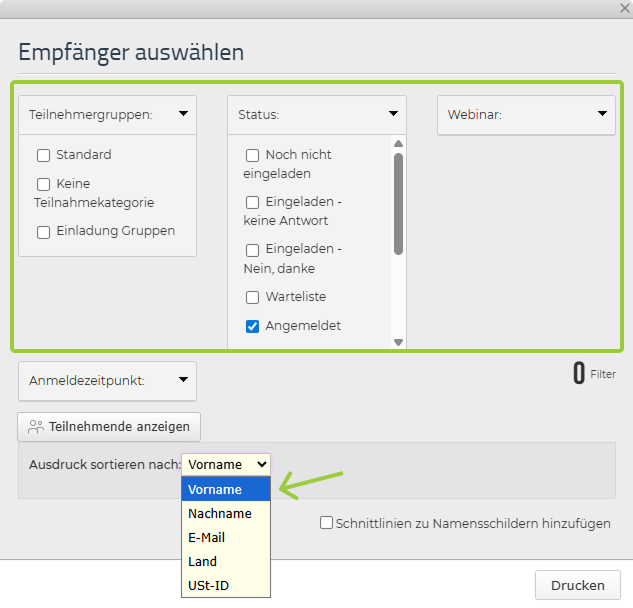
Task: Select E-Mail sorting option
Action: pyautogui.click(x=206, y=537)
